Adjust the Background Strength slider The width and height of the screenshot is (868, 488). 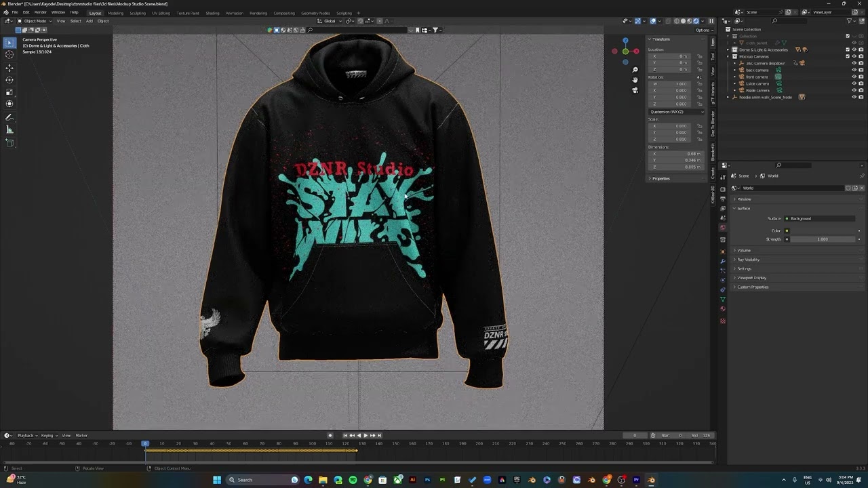(x=822, y=239)
